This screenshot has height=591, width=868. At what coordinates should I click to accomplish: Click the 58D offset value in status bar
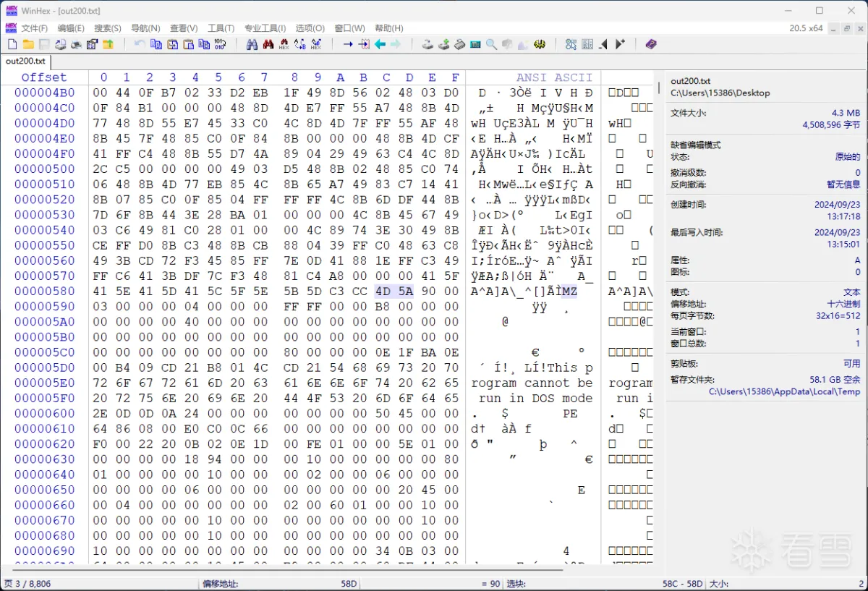pos(349,584)
